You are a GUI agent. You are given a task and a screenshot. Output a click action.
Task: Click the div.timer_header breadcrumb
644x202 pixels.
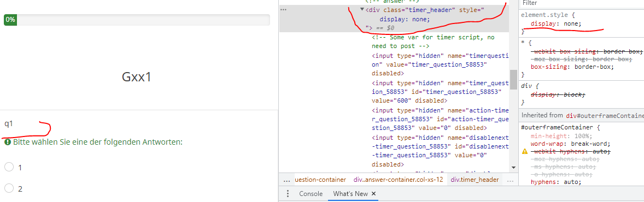coord(475,180)
